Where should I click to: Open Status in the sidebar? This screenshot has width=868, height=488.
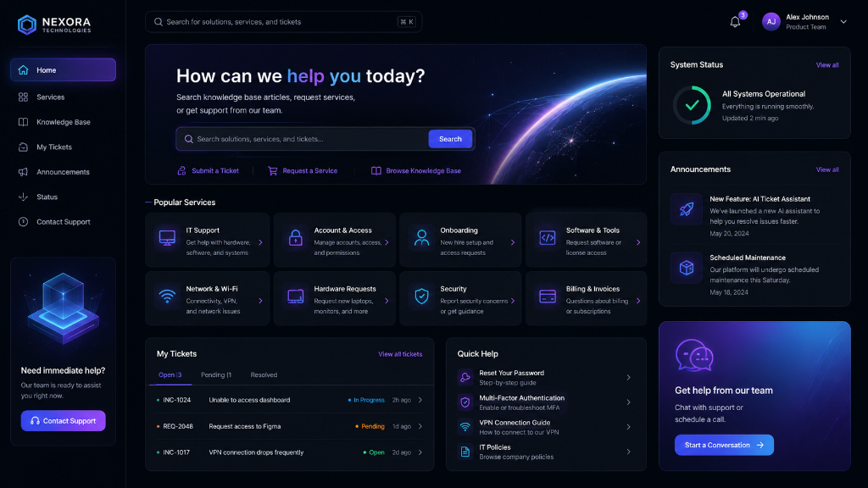[63, 197]
